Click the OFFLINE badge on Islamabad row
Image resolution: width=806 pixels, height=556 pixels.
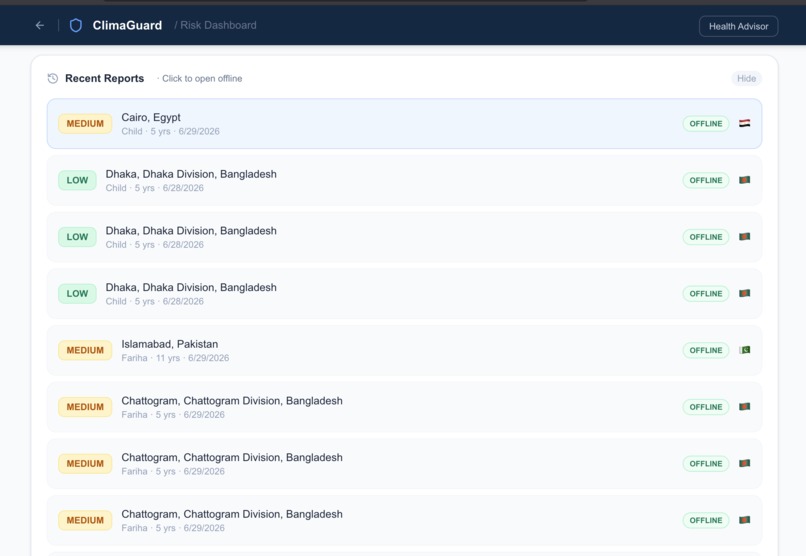pyautogui.click(x=706, y=350)
